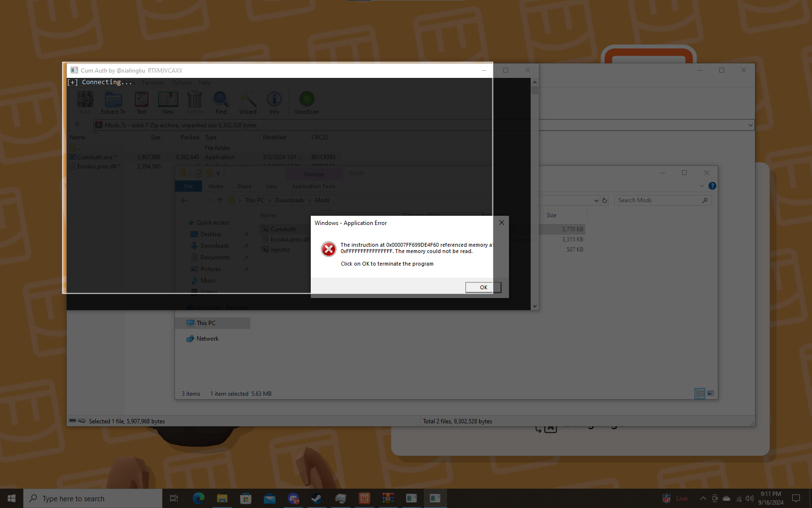Switch to the View tab in File Explorer
Viewport: 812px width, 508px height.
click(271, 186)
